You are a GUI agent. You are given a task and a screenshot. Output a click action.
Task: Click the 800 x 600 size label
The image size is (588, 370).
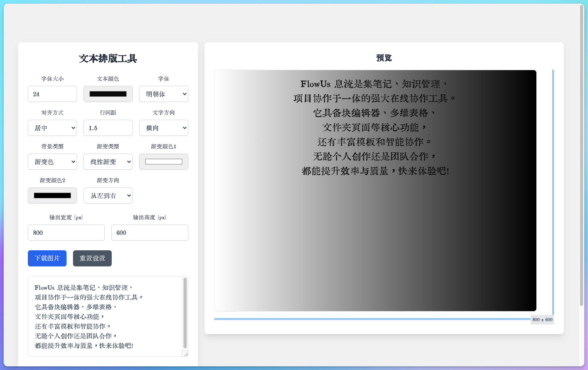click(542, 320)
